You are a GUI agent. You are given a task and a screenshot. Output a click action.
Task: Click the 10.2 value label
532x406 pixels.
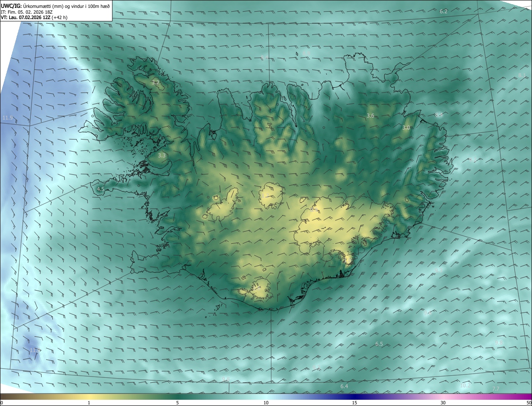point(465,386)
